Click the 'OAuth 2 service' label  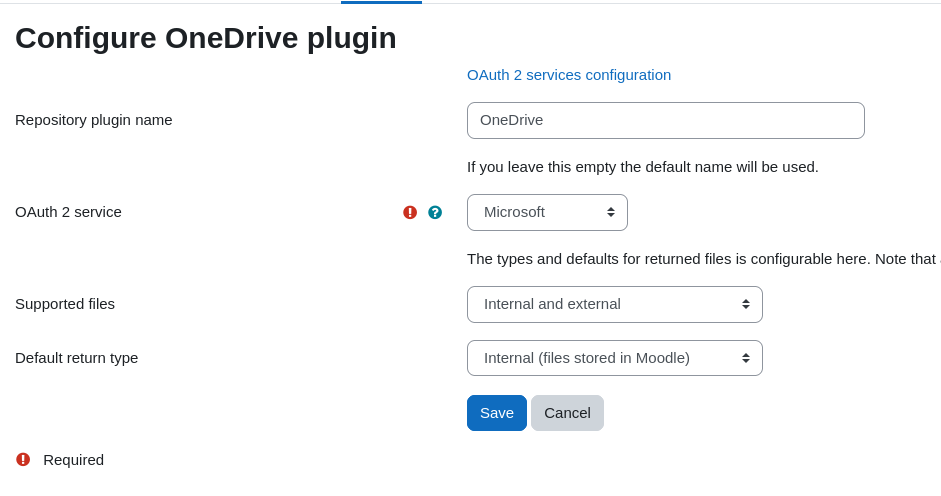[x=68, y=212]
